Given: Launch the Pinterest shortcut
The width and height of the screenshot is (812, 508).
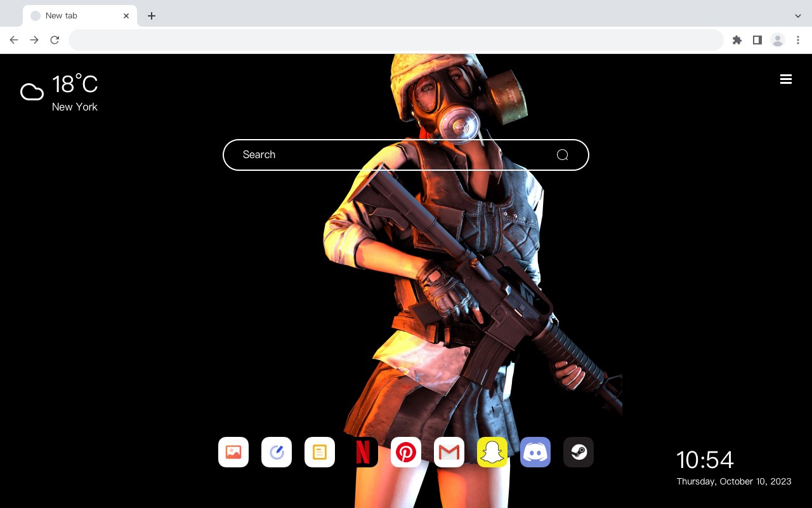Looking at the screenshot, I should click(x=406, y=452).
